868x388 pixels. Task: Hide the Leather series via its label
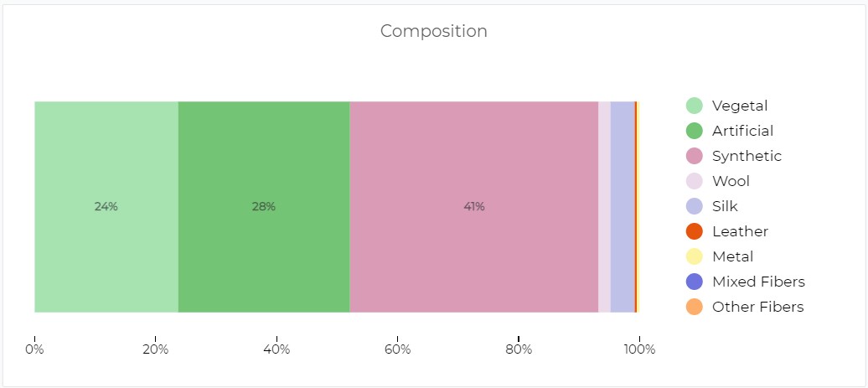[740, 231]
